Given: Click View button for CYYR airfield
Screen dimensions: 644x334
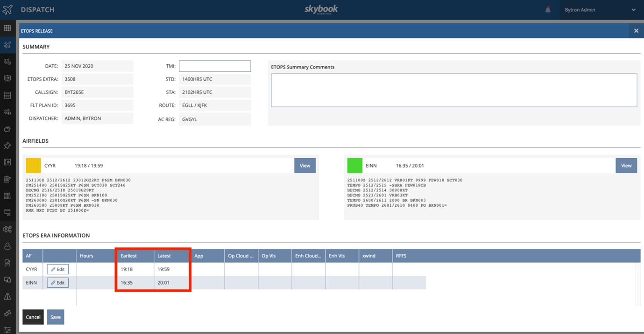Looking at the screenshot, I should click(x=305, y=166).
